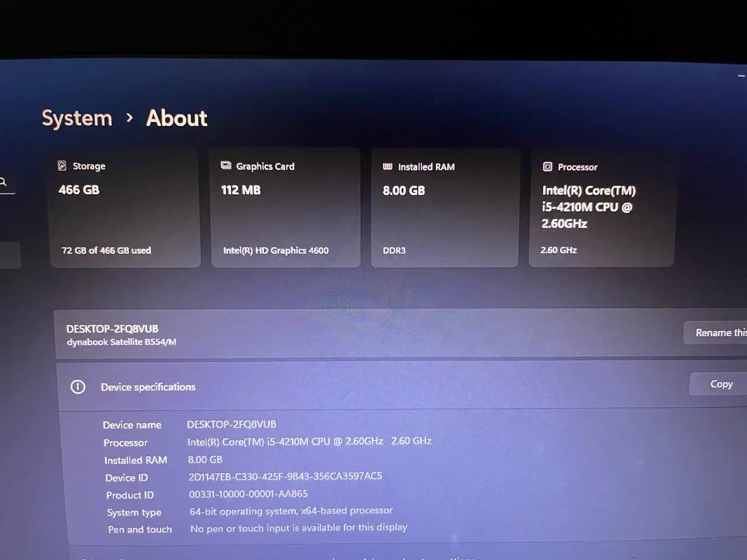
Task: Click the Device specifications info icon
Action: click(78, 387)
